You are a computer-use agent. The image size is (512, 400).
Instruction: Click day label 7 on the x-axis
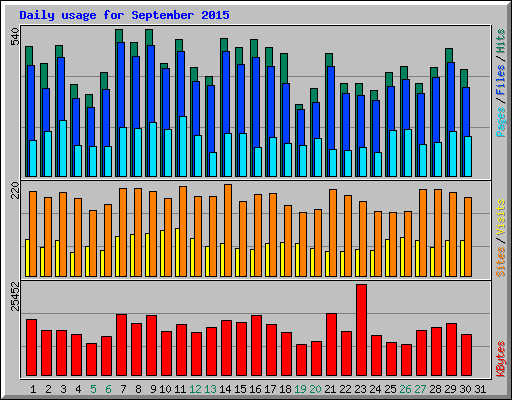[x=123, y=389]
